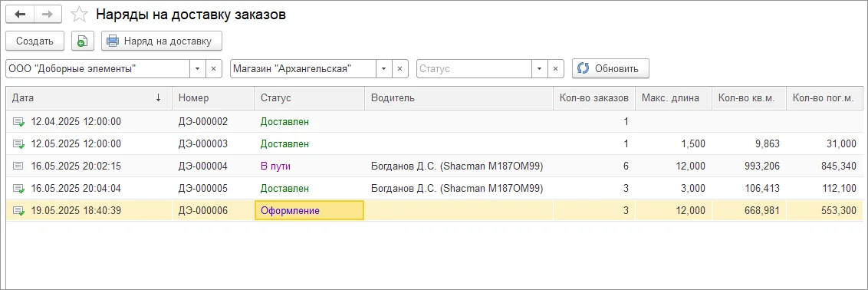The image size is (868, 290).
Task: Click Доставлен status of ДЭ-000005
Action: (284, 189)
